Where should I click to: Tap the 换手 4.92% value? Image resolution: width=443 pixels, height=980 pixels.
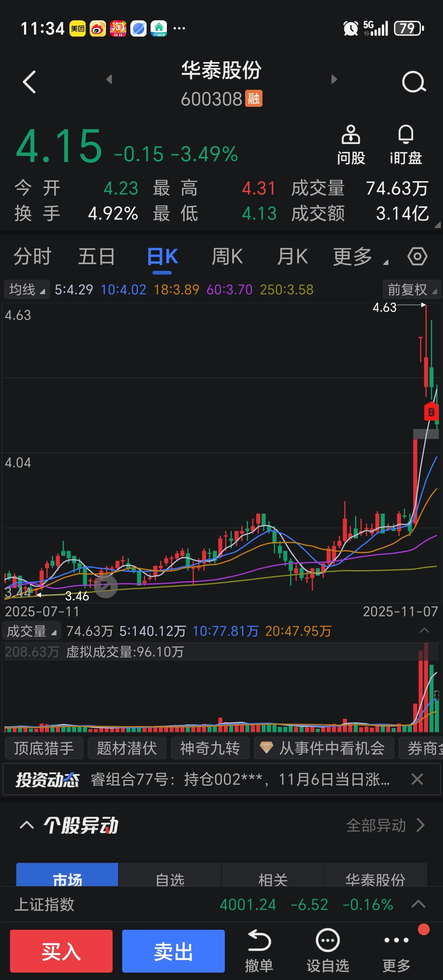(113, 214)
